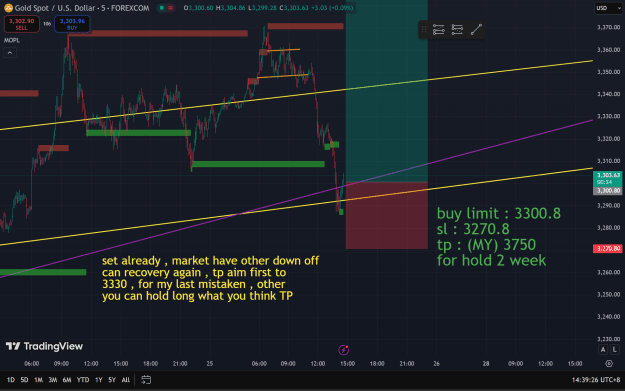Switch to the 5D date range

pos(24,380)
